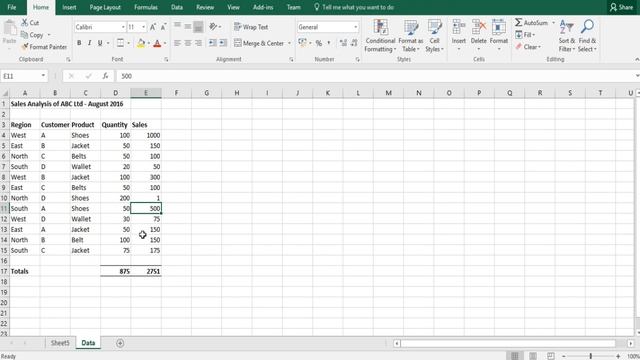This screenshot has width=640, height=360.
Task: Open the Format cells menu icon
Action: pos(499,28)
